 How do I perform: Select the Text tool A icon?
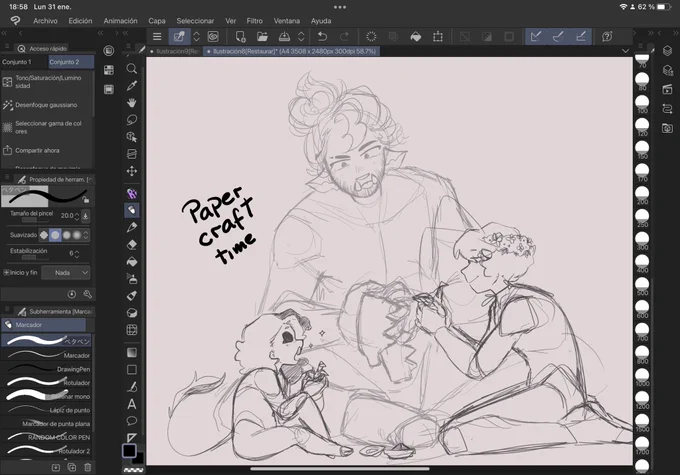pos(132,404)
